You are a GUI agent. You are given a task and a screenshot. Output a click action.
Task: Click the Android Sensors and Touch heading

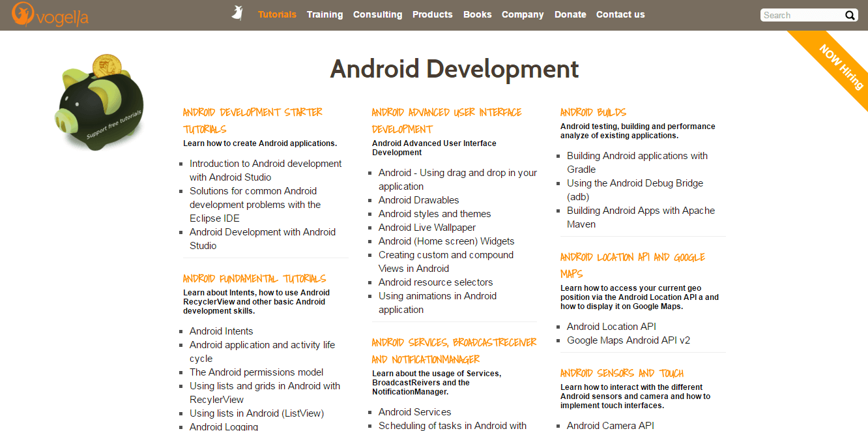pyautogui.click(x=622, y=373)
